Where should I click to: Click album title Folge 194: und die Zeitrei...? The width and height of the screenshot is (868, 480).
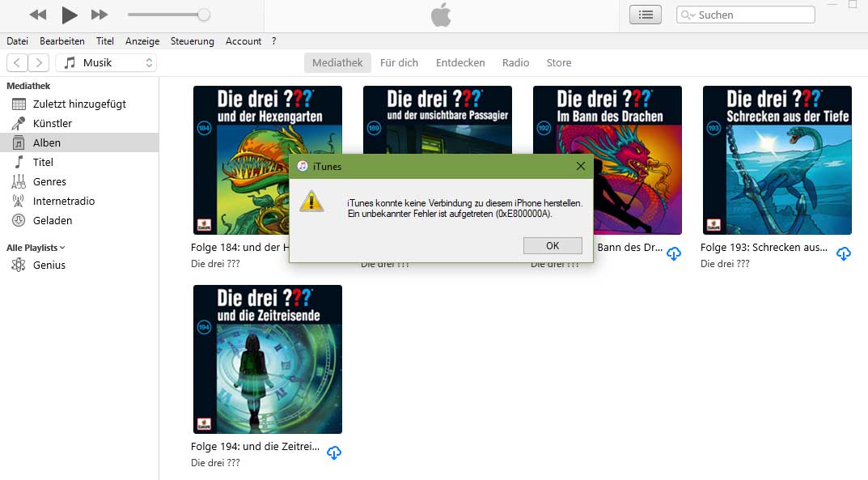click(255, 446)
